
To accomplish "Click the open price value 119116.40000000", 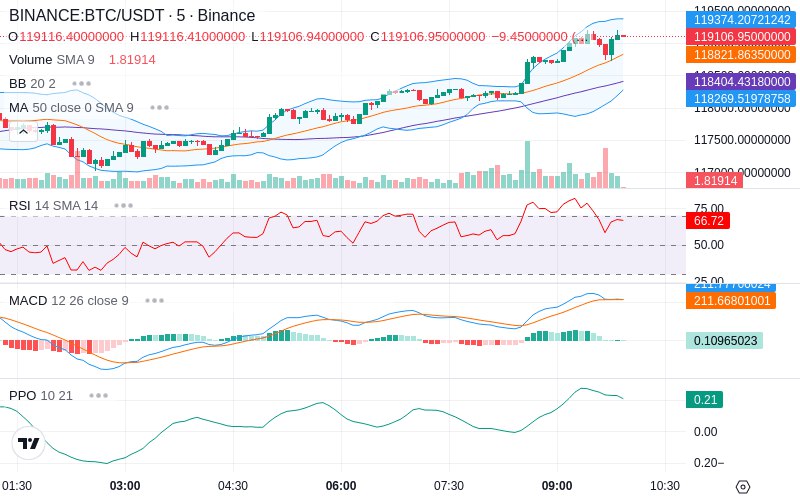I will [71, 37].
